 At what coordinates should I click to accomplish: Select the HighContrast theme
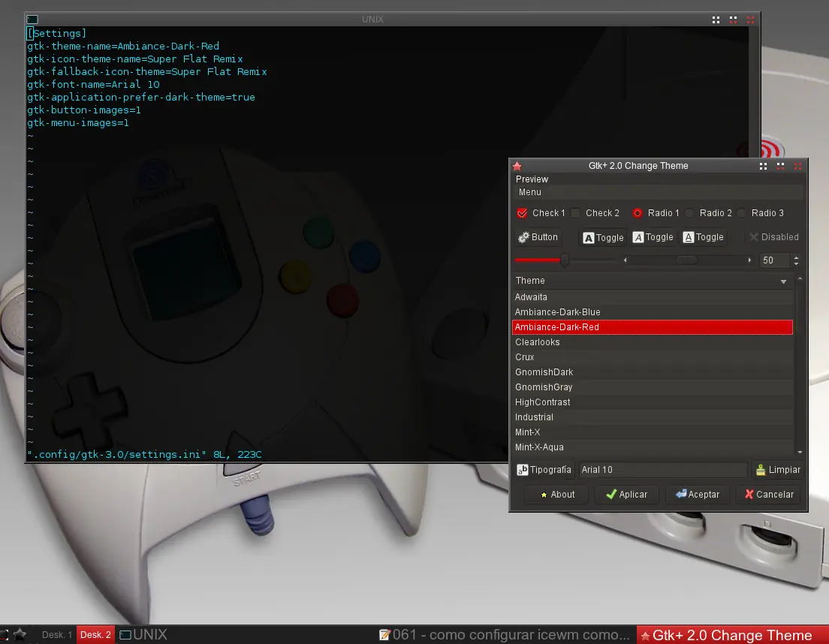click(653, 402)
